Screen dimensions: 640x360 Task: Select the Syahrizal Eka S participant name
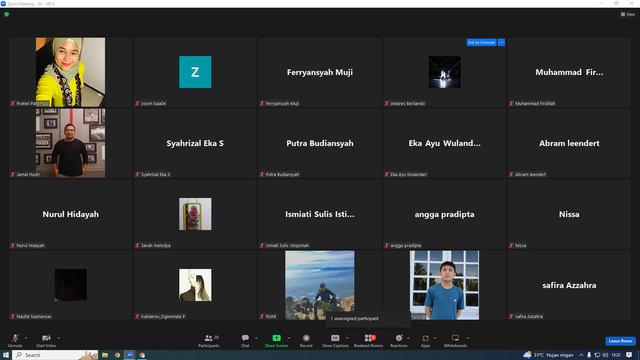(x=195, y=143)
